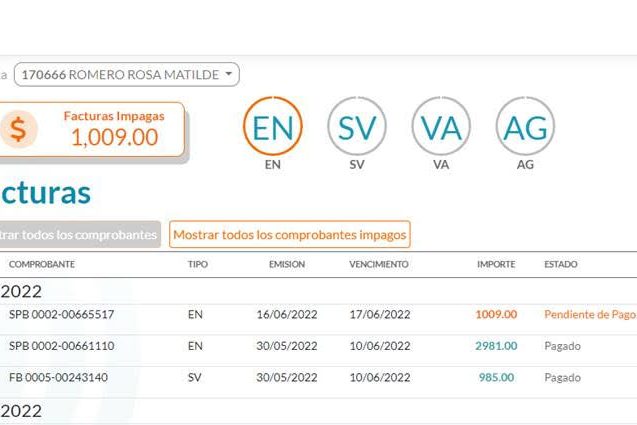Screen dimensions: 637x425
Task: Click the SV service circle icon
Action: 357,127
